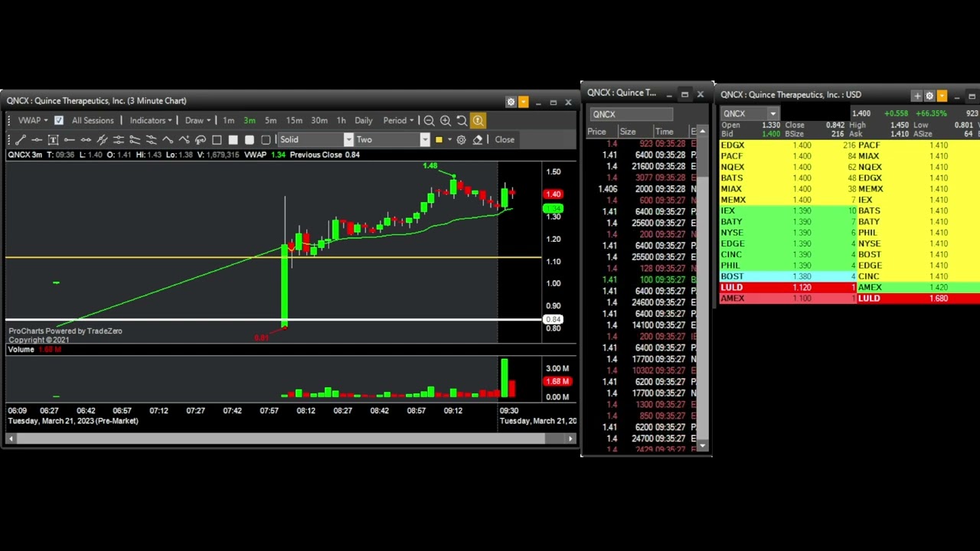Select the outlined rectangle drawing tool
Image resolution: width=980 pixels, height=551 pixels.
(x=217, y=139)
